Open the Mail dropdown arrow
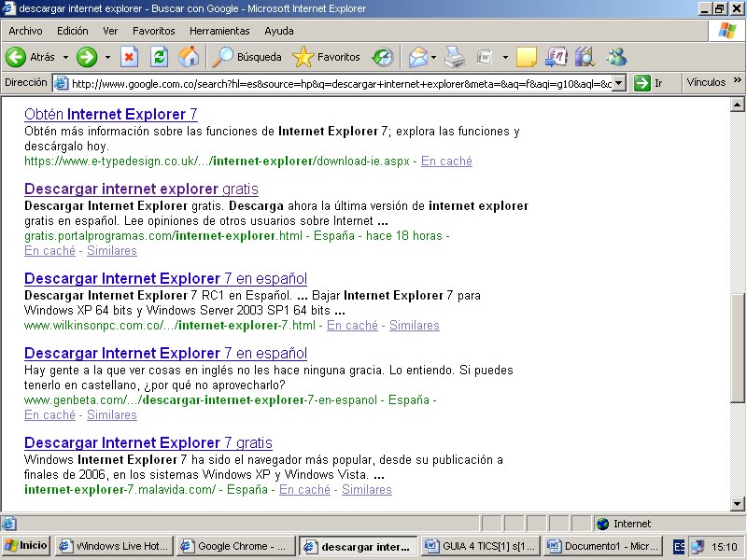The image size is (747, 560). 433,57
